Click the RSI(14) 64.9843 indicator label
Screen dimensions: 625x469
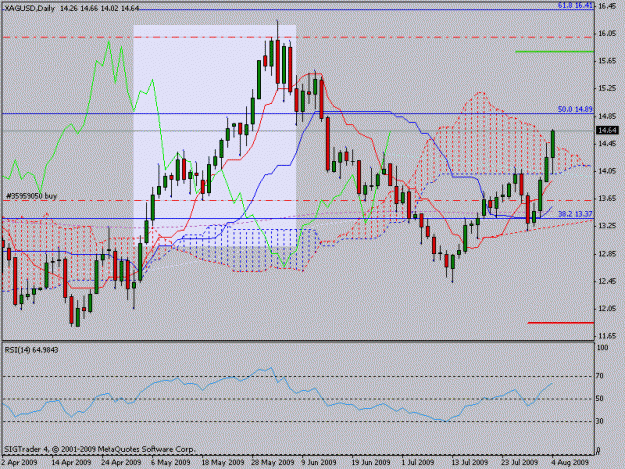click(x=31, y=350)
